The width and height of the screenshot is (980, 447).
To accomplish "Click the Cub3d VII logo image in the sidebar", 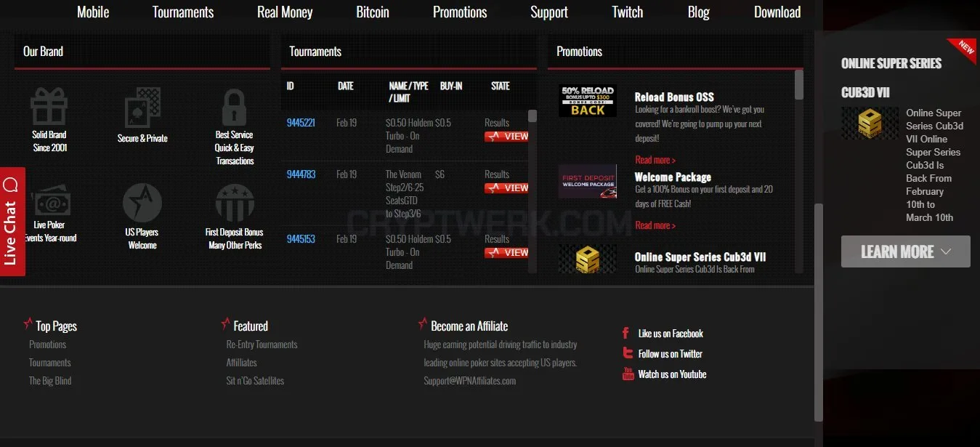I will point(870,123).
